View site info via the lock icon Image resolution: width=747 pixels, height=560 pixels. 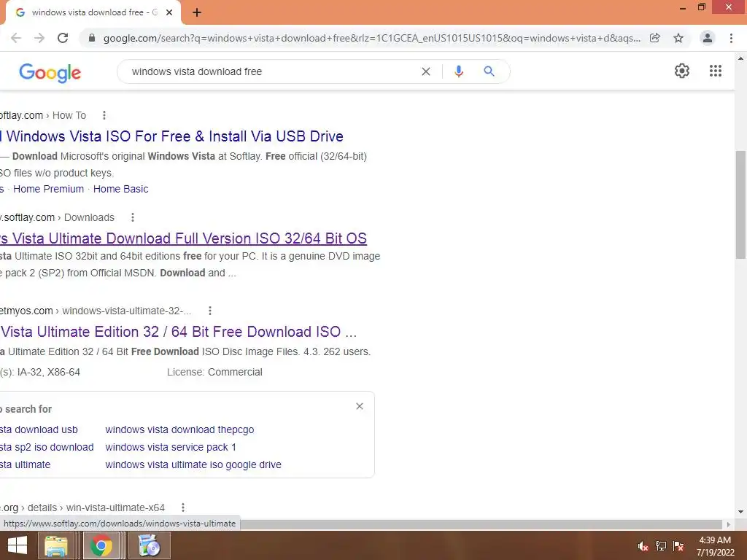pyautogui.click(x=92, y=38)
